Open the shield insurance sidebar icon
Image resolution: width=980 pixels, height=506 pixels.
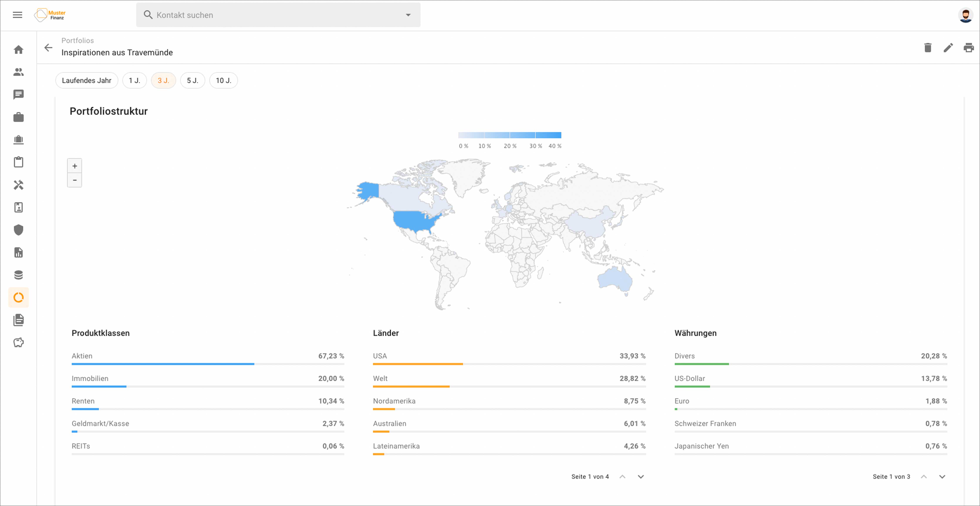[x=18, y=230]
